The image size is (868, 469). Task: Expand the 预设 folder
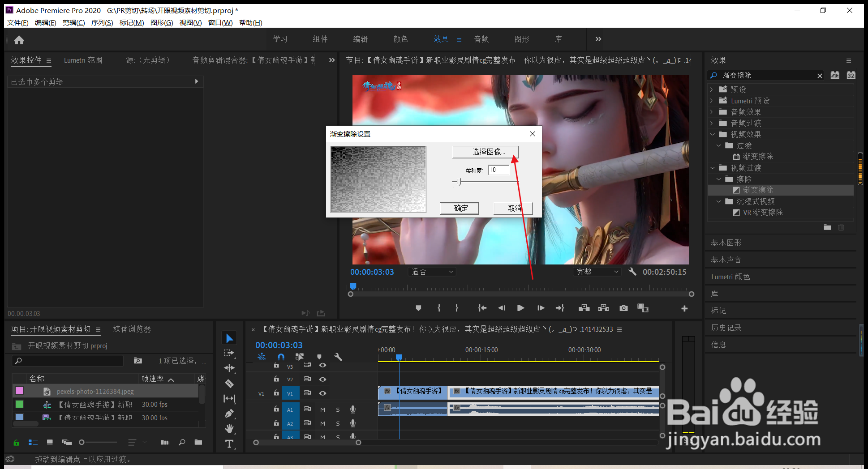(x=712, y=90)
